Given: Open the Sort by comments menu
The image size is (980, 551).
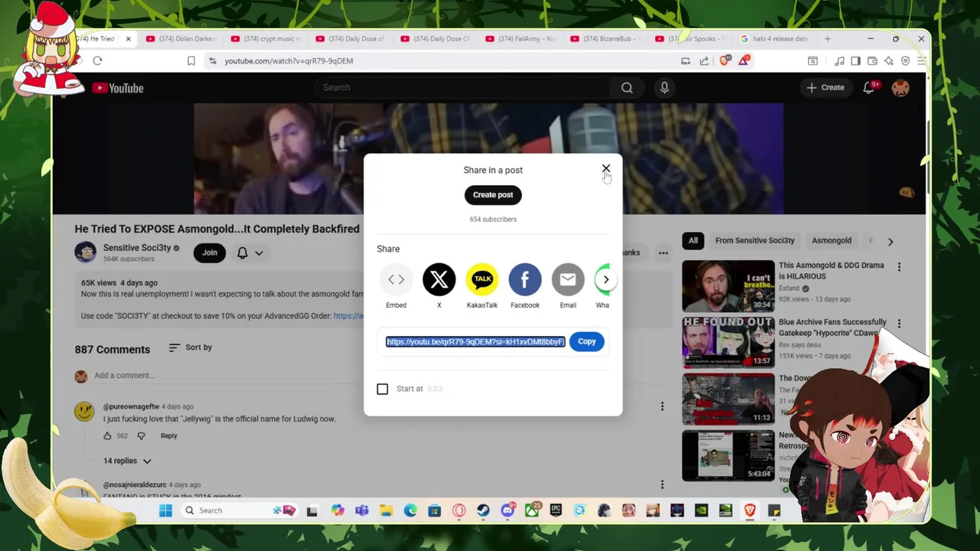Looking at the screenshot, I should pyautogui.click(x=191, y=347).
